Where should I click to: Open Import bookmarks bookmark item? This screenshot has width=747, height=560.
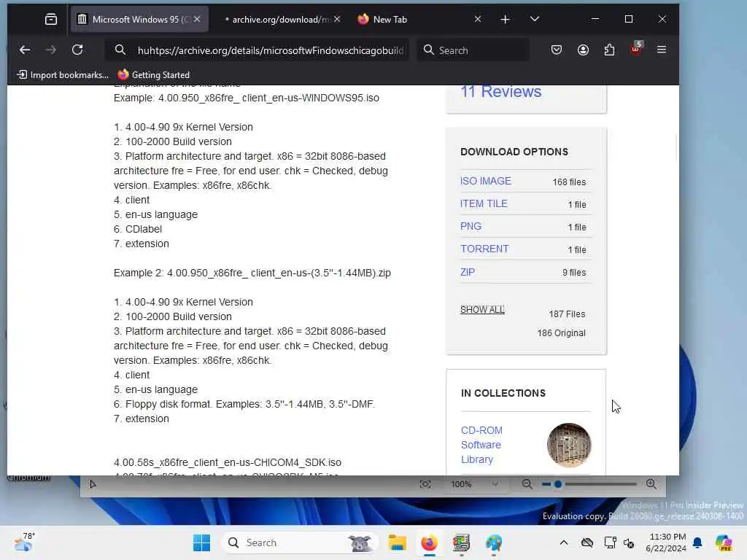[x=63, y=75]
